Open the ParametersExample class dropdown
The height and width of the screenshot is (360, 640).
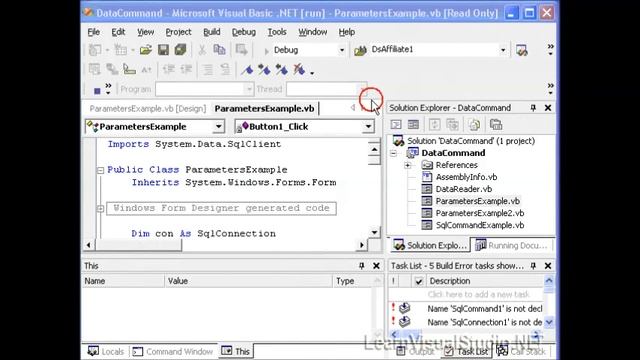coord(219,127)
